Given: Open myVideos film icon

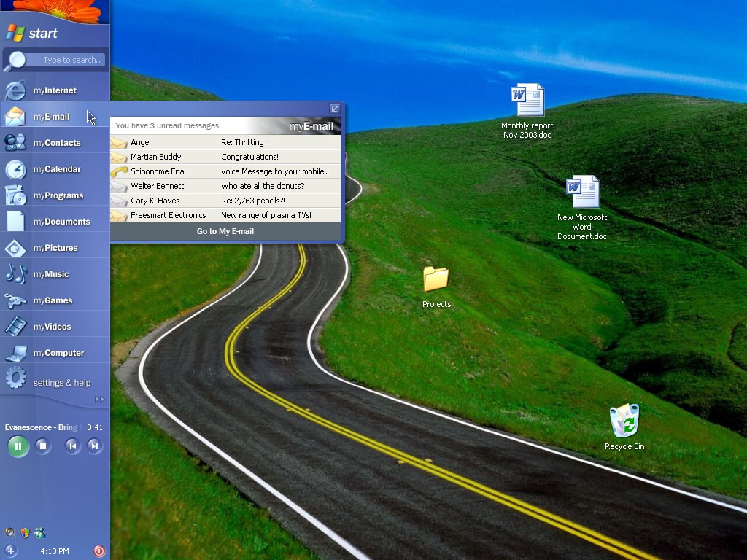Looking at the screenshot, I should click(x=15, y=326).
